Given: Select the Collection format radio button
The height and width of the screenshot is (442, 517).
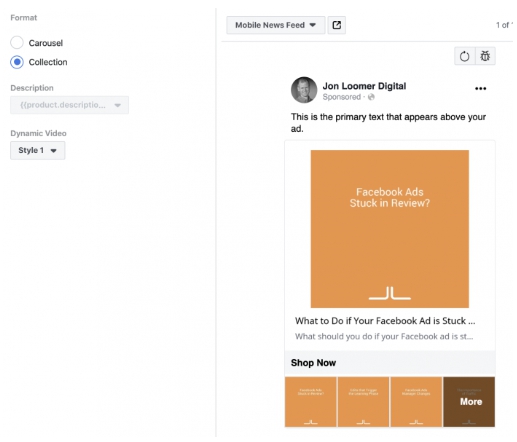Looking at the screenshot, I should tap(17, 62).
